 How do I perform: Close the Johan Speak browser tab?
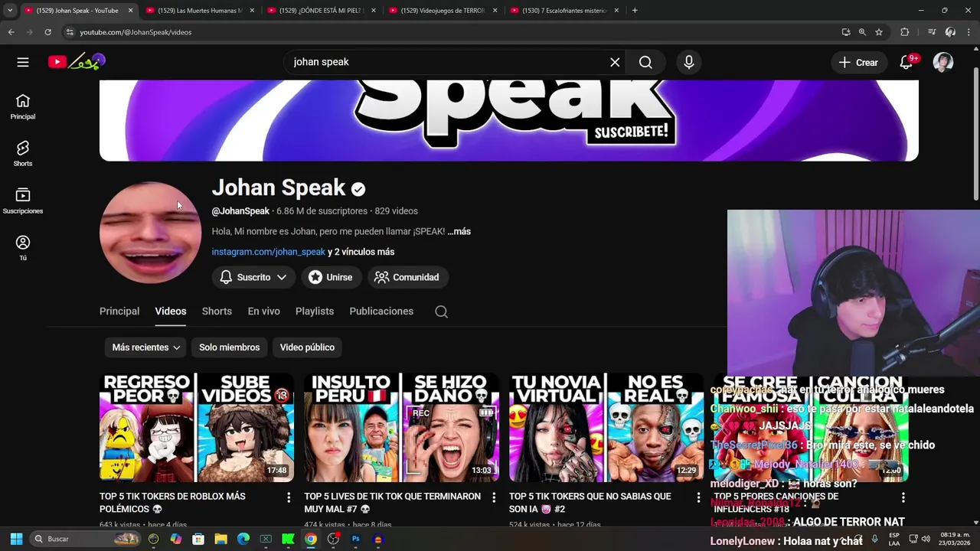pos(130,11)
